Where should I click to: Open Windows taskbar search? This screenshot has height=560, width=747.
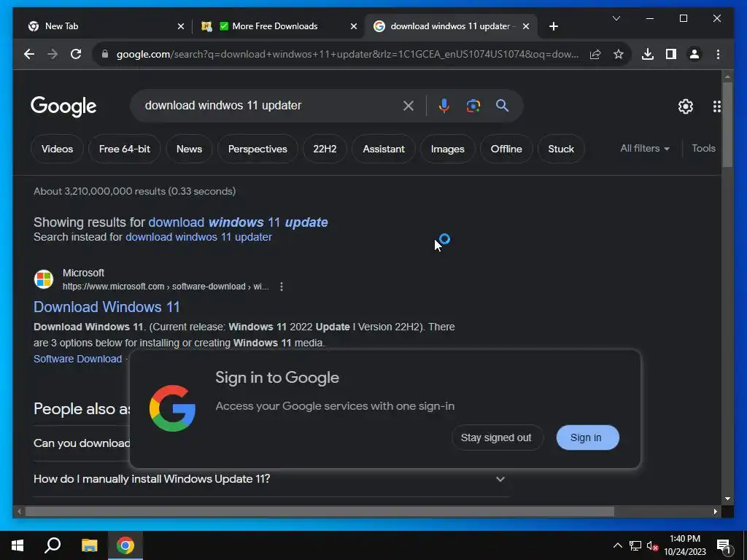53,545
